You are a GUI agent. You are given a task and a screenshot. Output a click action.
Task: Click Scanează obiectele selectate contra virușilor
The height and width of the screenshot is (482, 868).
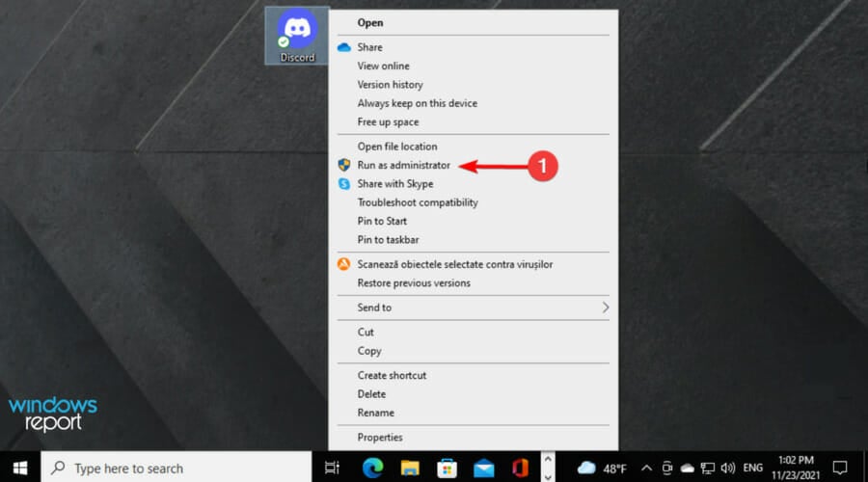[x=454, y=264]
